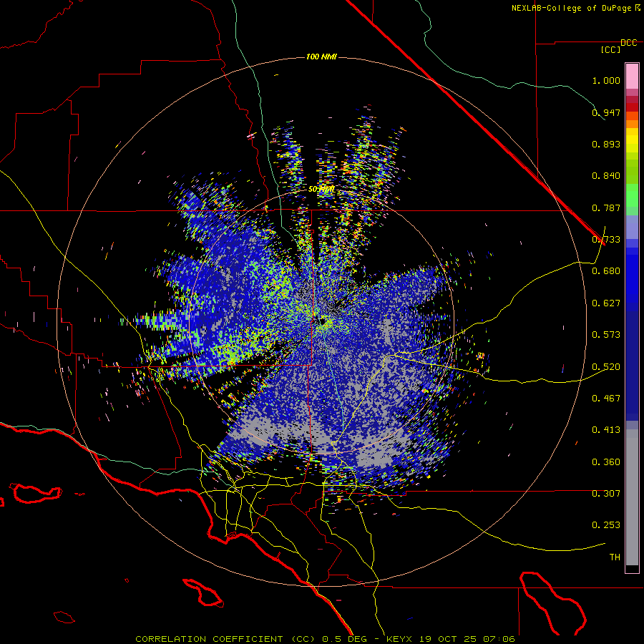The width and height of the screenshot is (644, 644).
Task: Click the 0.467 scale value
Action: pos(606,399)
